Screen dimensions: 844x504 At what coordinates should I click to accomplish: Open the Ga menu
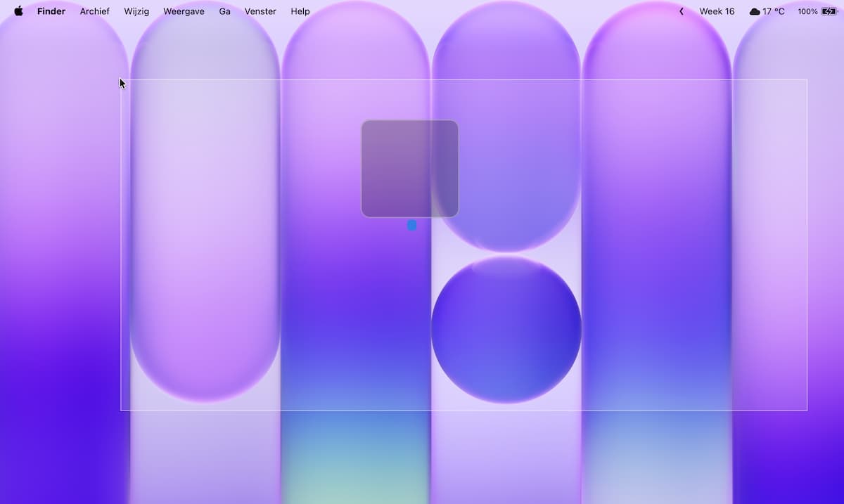click(x=224, y=11)
